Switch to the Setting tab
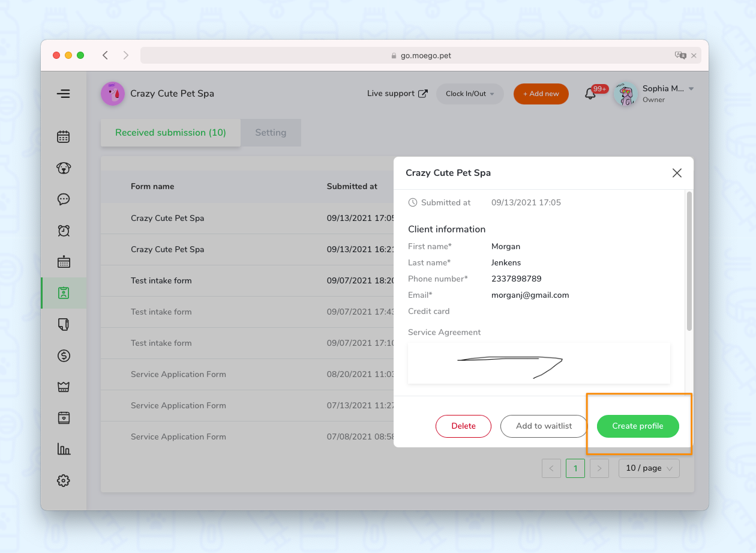The width and height of the screenshot is (756, 553). [271, 133]
